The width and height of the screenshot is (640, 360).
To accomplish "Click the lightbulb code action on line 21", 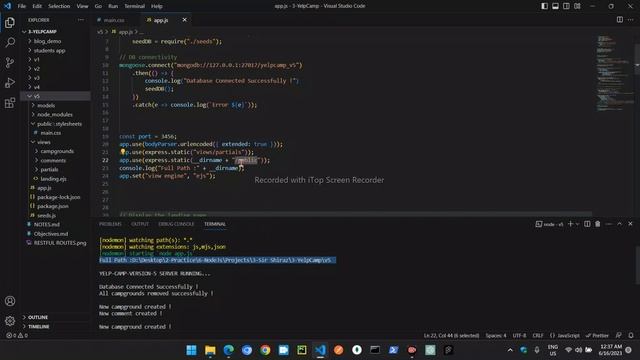I will point(122,152).
